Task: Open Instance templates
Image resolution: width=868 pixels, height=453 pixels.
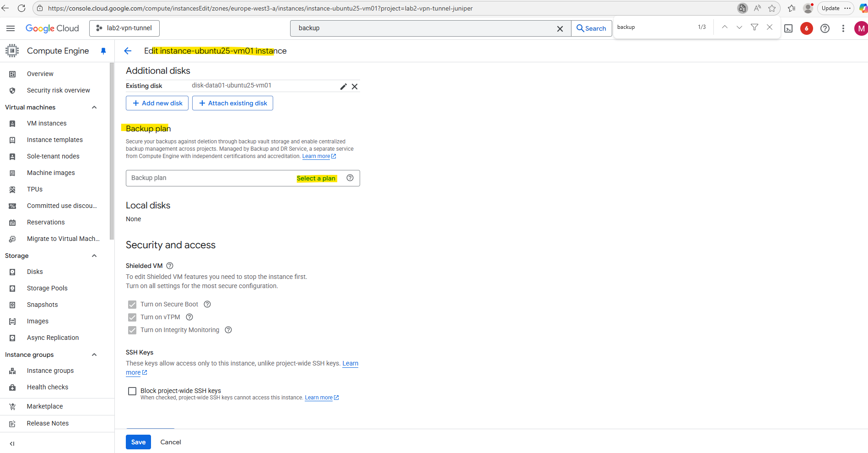Action: [x=55, y=140]
